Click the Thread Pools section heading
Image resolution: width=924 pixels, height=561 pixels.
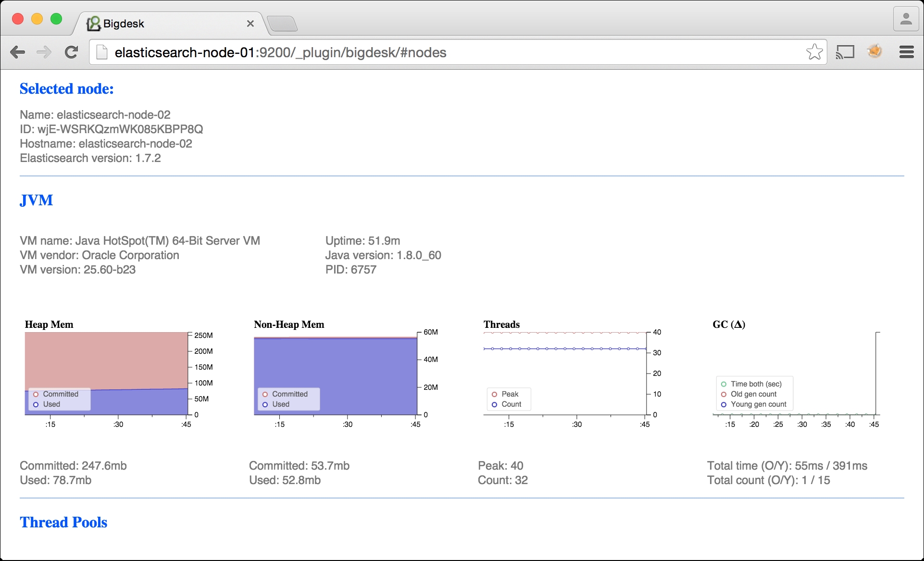tap(63, 522)
